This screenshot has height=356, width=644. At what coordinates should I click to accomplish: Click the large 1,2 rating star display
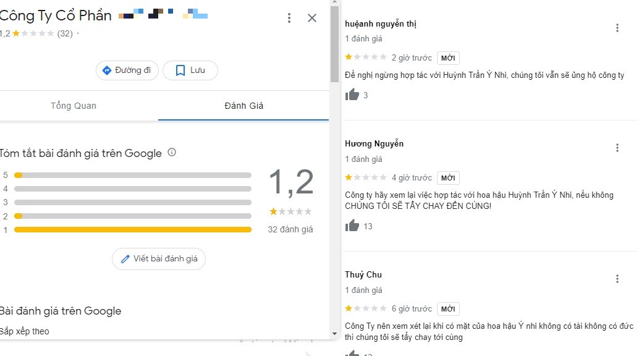pyautogui.click(x=290, y=211)
